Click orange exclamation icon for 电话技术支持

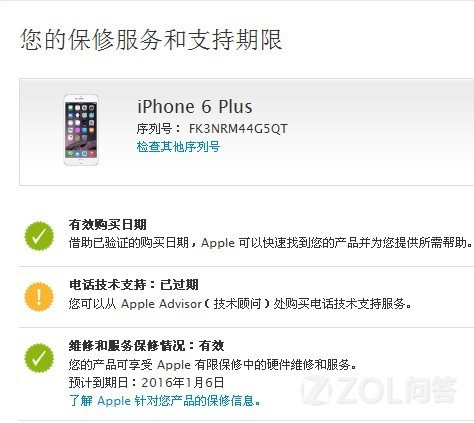(x=39, y=297)
